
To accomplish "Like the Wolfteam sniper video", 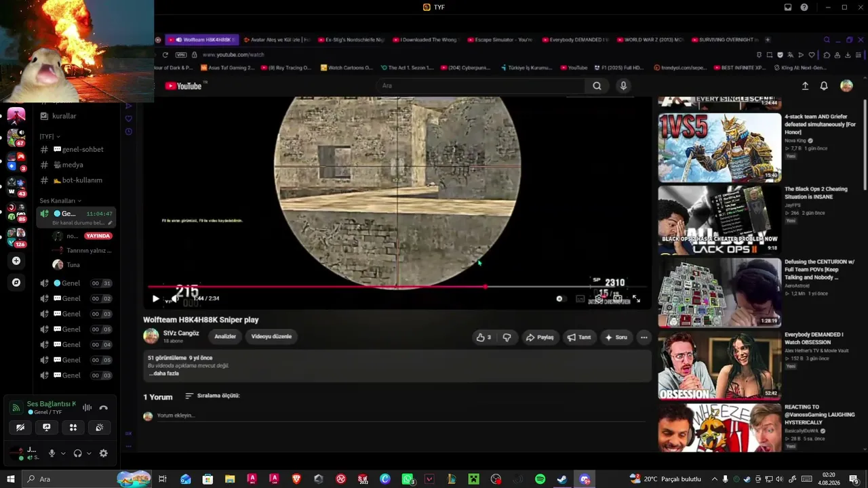I will pyautogui.click(x=484, y=338).
